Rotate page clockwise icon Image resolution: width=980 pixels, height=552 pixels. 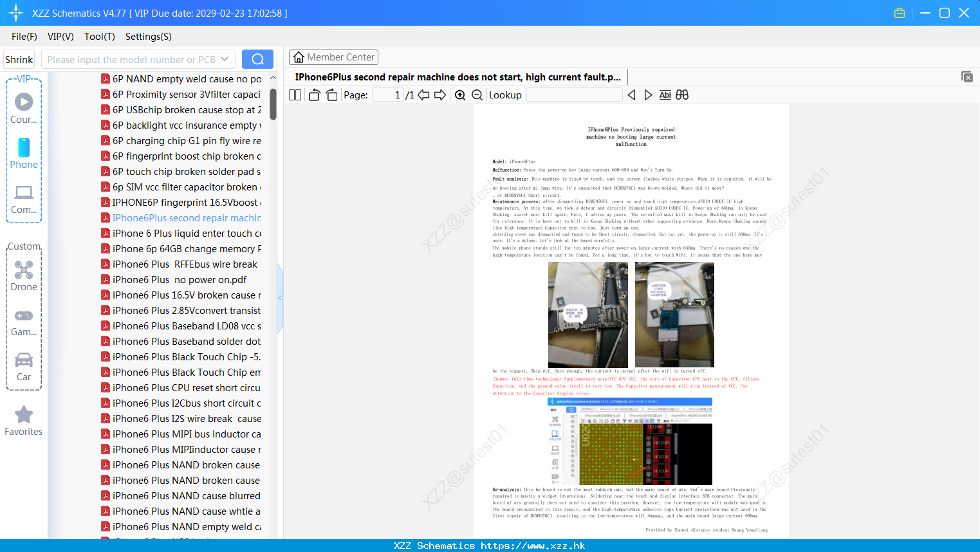click(x=331, y=95)
